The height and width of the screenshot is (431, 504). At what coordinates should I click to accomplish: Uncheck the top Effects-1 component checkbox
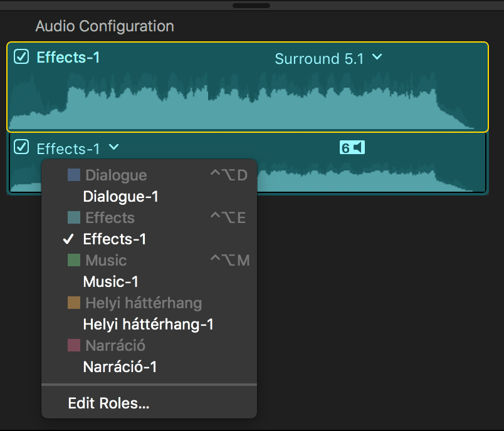21,56
